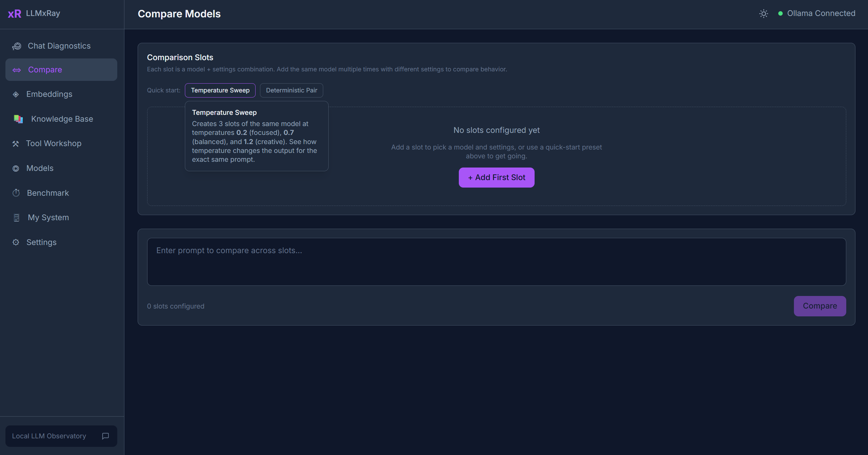Screen dimensions: 868x455
Task: Open feedback chat icon at sidebar bottom
Action: pos(105,436)
